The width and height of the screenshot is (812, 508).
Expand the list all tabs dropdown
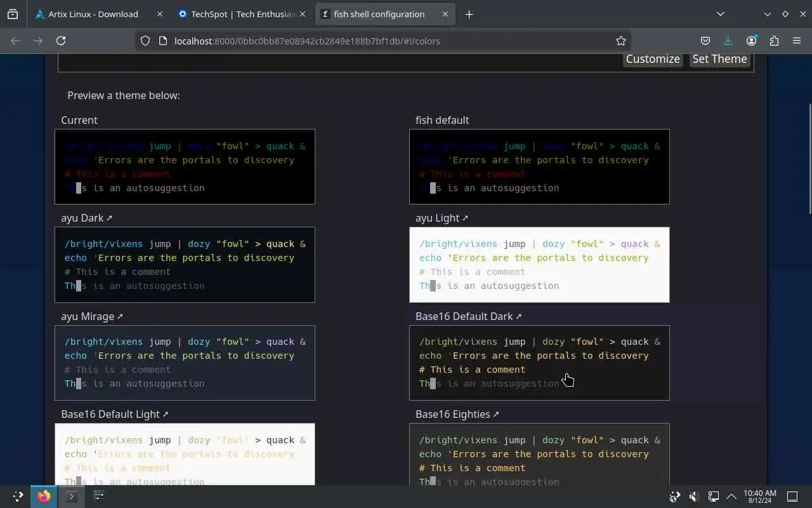pyautogui.click(x=721, y=14)
